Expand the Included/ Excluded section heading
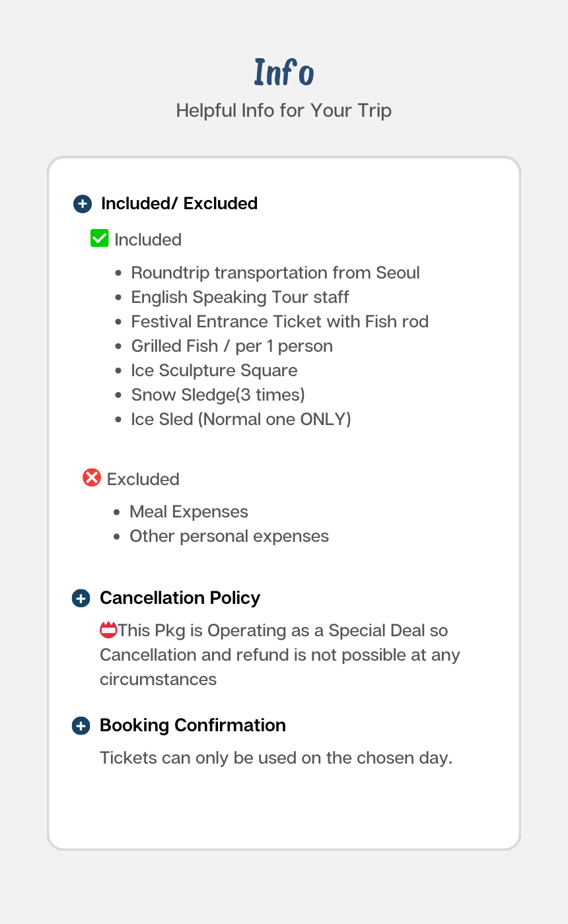The width and height of the screenshot is (568, 924). [179, 203]
